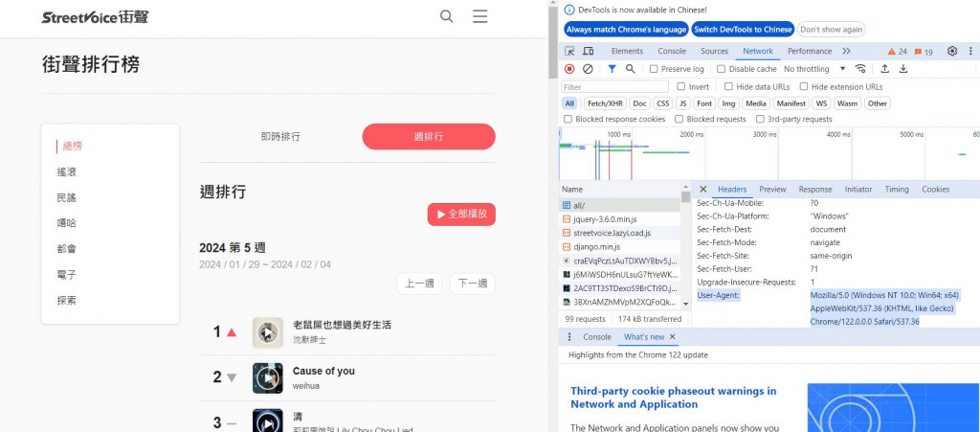This screenshot has height=432, width=980.
Task: Click the export HAR download arrow
Action: 903,69
